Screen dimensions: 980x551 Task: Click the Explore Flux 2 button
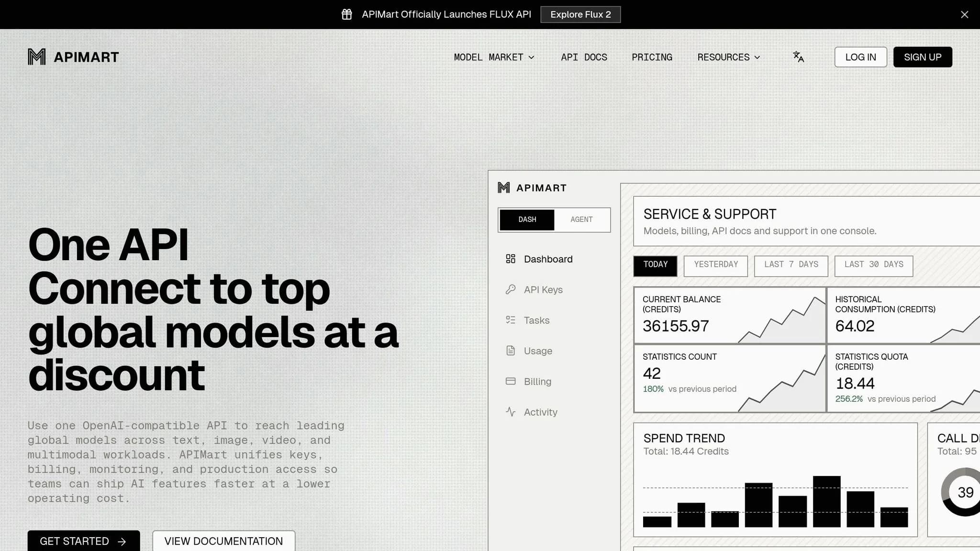click(580, 14)
